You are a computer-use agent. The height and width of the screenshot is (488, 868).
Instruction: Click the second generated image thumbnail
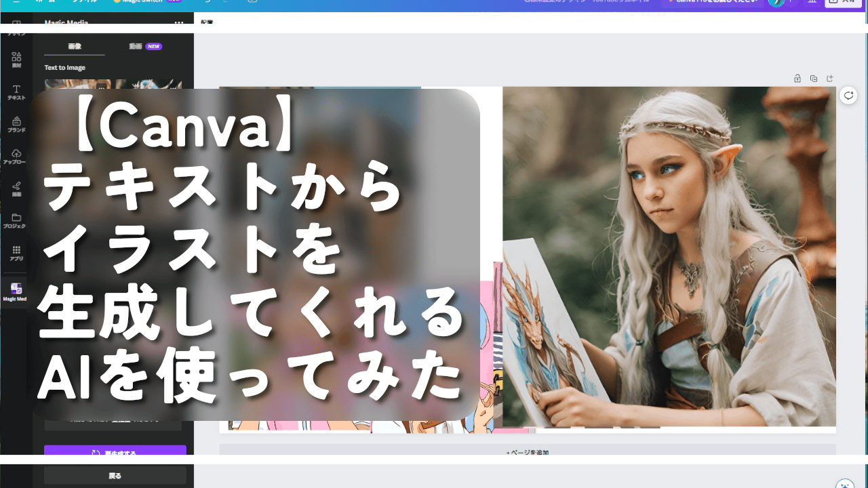[149, 84]
